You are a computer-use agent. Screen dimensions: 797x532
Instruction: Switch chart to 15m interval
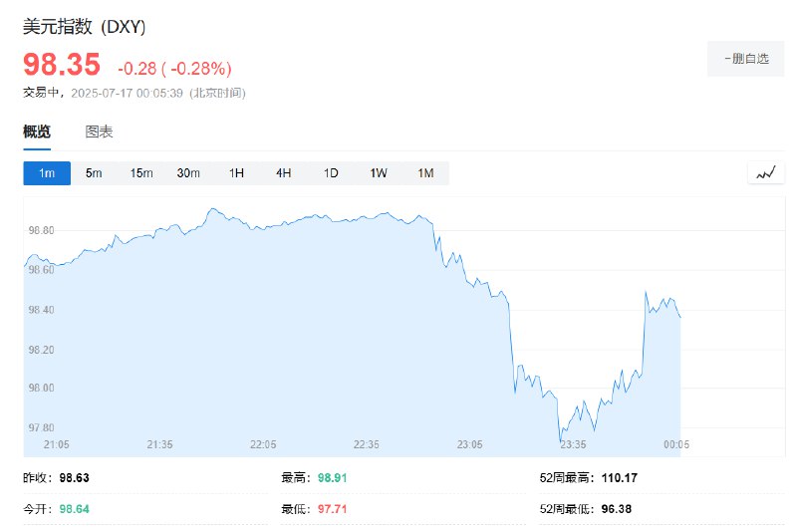tap(141, 173)
